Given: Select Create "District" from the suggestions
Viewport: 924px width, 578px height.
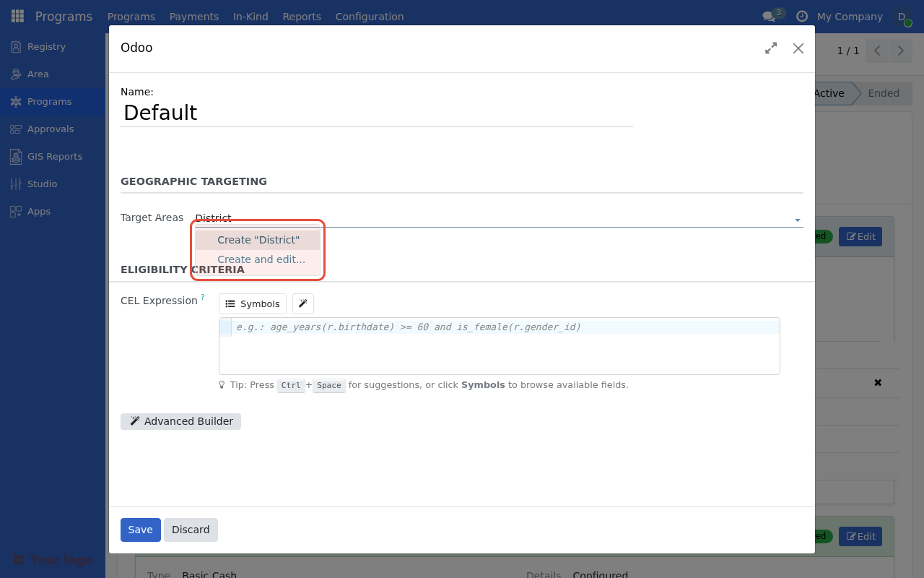Looking at the screenshot, I should coord(257,239).
